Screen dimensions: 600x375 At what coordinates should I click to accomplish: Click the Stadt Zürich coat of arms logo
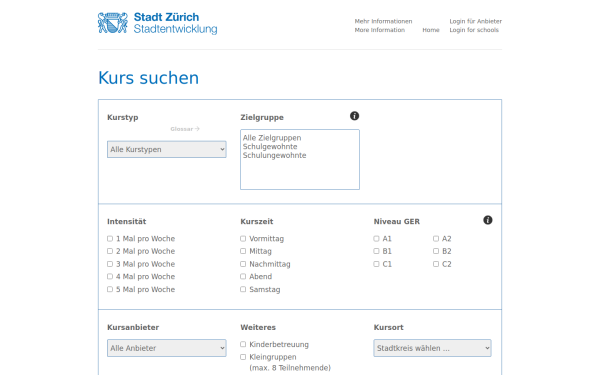[112, 23]
